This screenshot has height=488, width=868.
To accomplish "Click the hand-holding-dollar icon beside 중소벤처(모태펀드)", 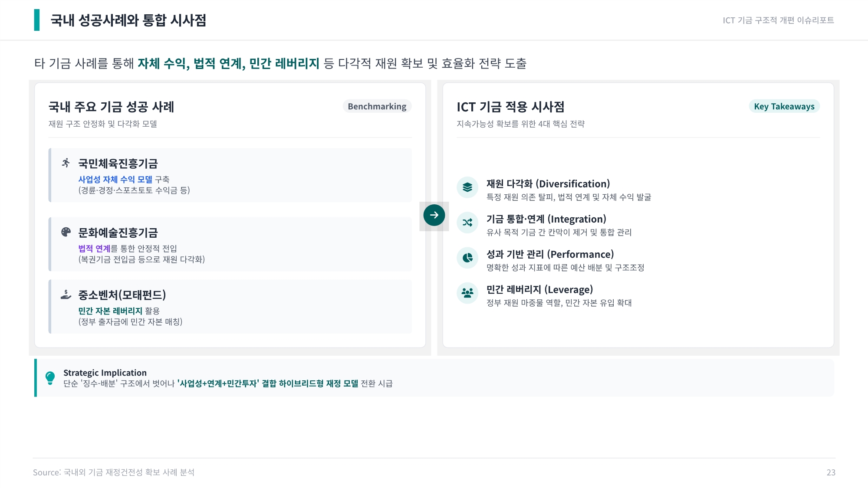I will pyautogui.click(x=66, y=295).
